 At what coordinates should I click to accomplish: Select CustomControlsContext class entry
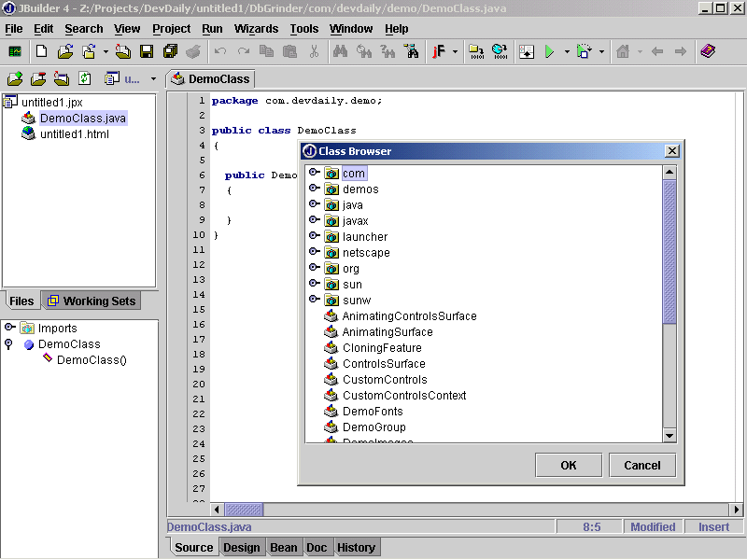click(404, 396)
